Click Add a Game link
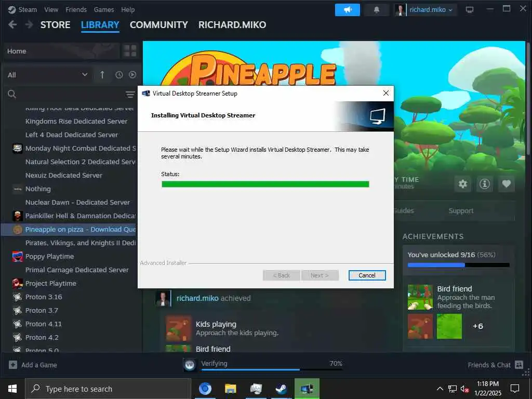 pyautogui.click(x=39, y=365)
